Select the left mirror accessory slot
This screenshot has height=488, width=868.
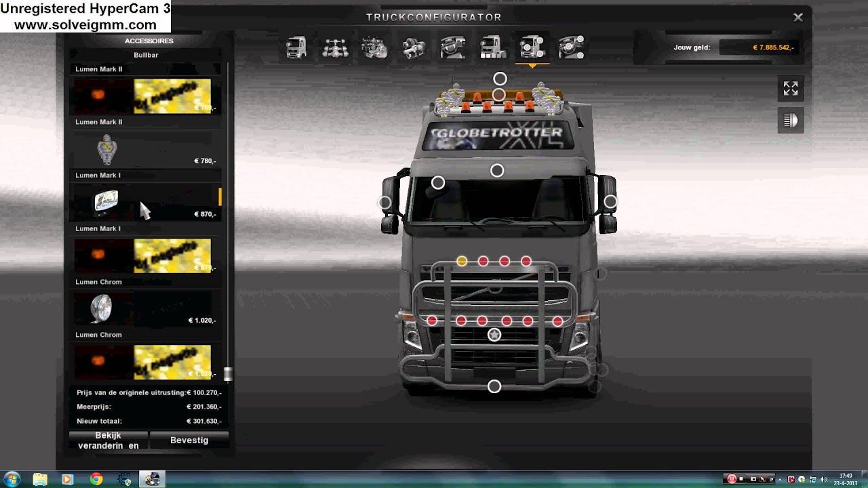point(384,202)
